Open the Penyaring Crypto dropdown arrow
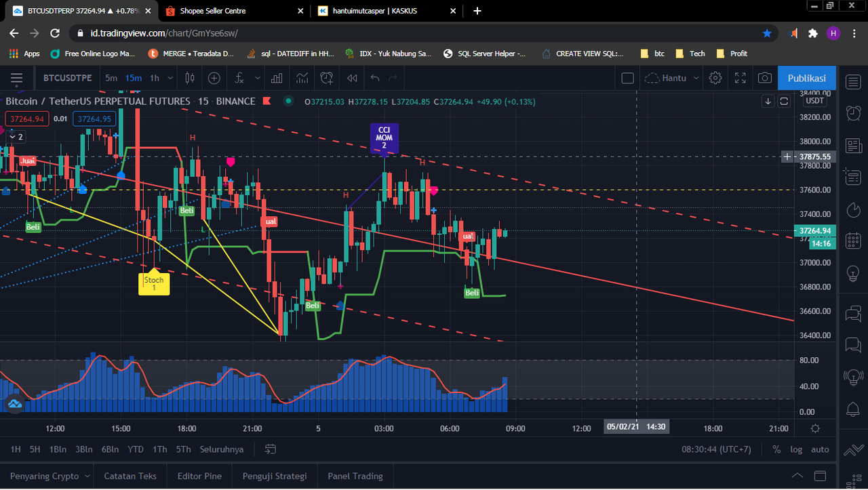 point(87,476)
